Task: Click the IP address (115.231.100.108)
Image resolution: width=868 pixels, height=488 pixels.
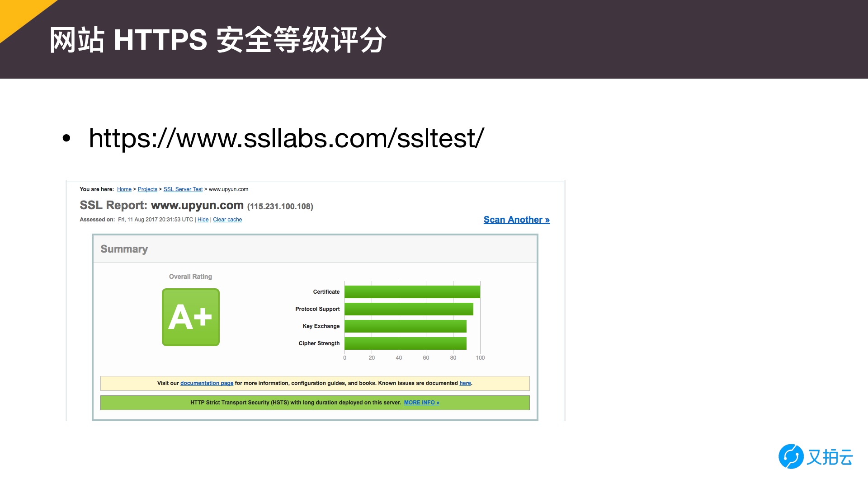Action: tap(280, 206)
